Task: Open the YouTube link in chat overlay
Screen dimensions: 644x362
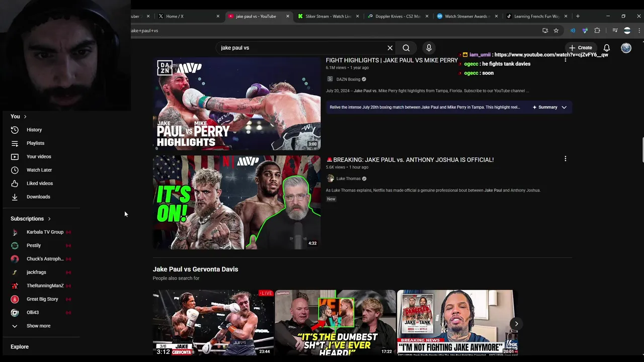Action: coord(551,55)
